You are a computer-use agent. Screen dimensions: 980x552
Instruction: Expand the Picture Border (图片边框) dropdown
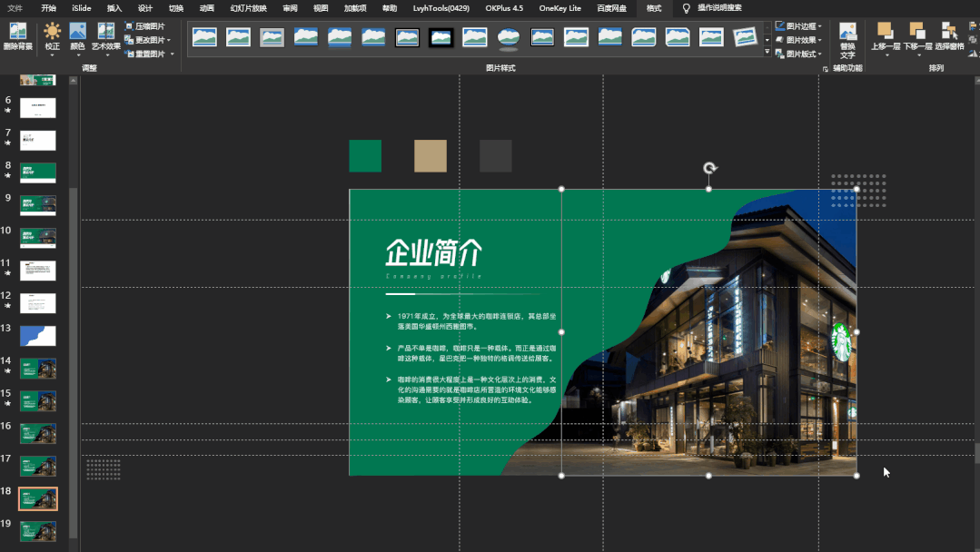[800, 26]
